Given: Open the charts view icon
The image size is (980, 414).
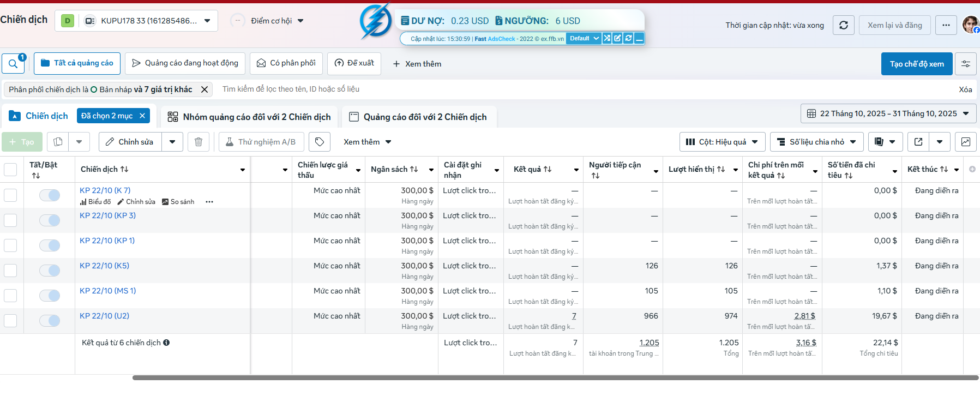Looking at the screenshot, I should pyautogui.click(x=965, y=142).
